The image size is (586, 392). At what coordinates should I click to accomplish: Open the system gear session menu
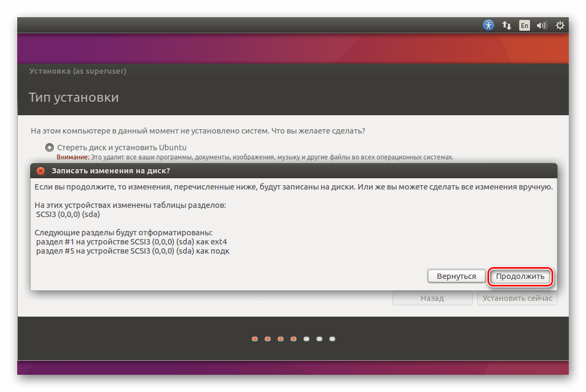[560, 25]
